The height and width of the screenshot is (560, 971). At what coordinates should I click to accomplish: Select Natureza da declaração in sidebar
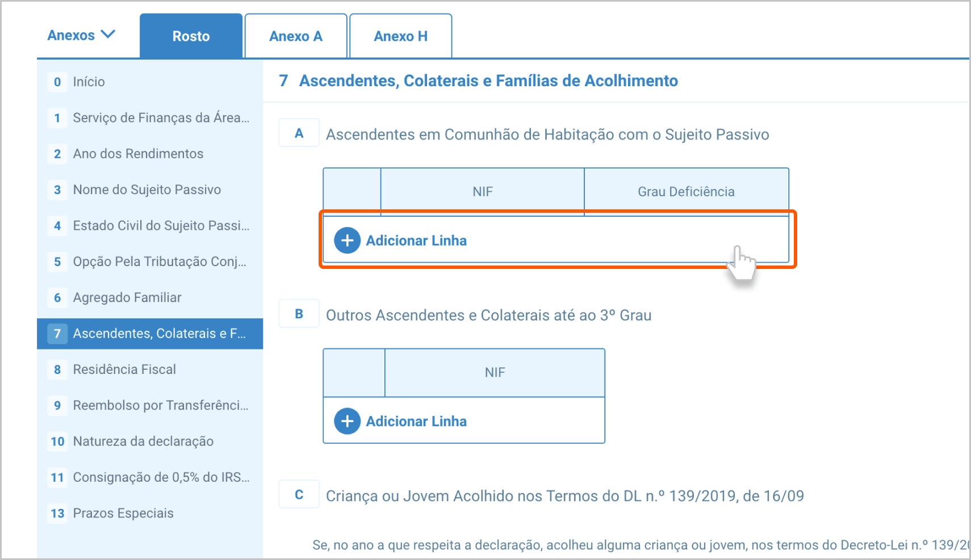(143, 441)
